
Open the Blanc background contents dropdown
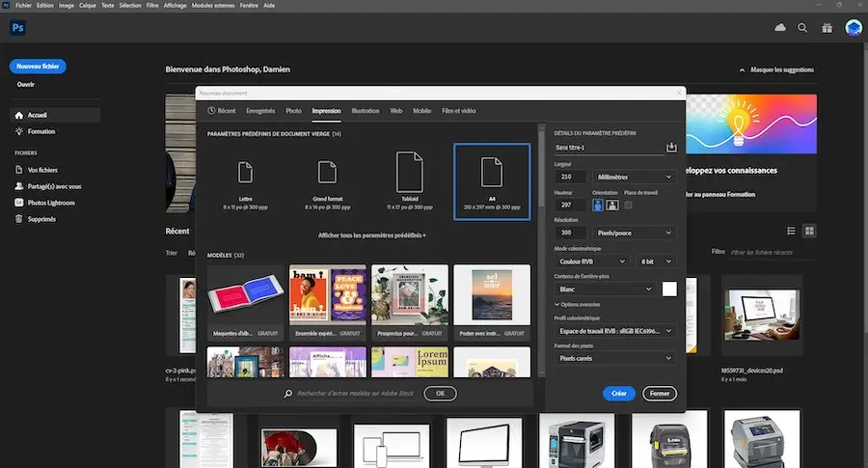[605, 289]
